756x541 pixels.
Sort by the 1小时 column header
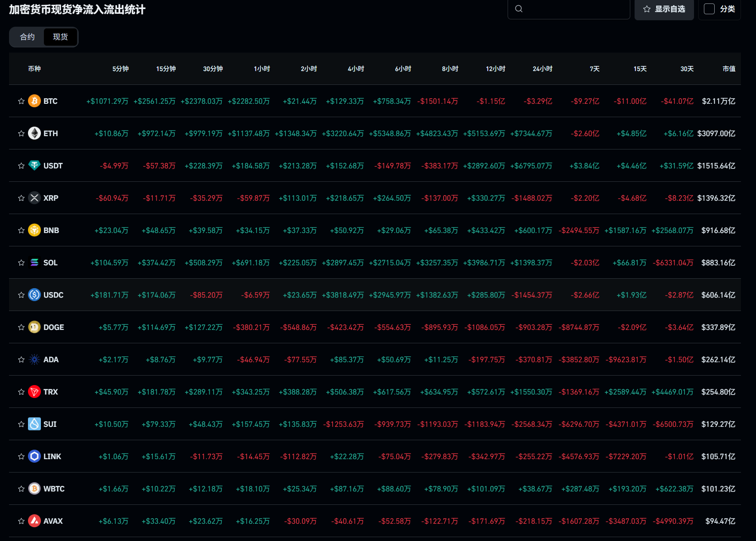click(262, 69)
